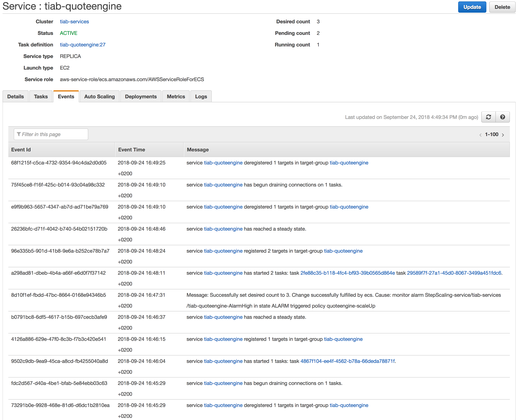Select event id 73291b0e-9928-468e-81d6-d6dc1b2810ea

pos(60,405)
